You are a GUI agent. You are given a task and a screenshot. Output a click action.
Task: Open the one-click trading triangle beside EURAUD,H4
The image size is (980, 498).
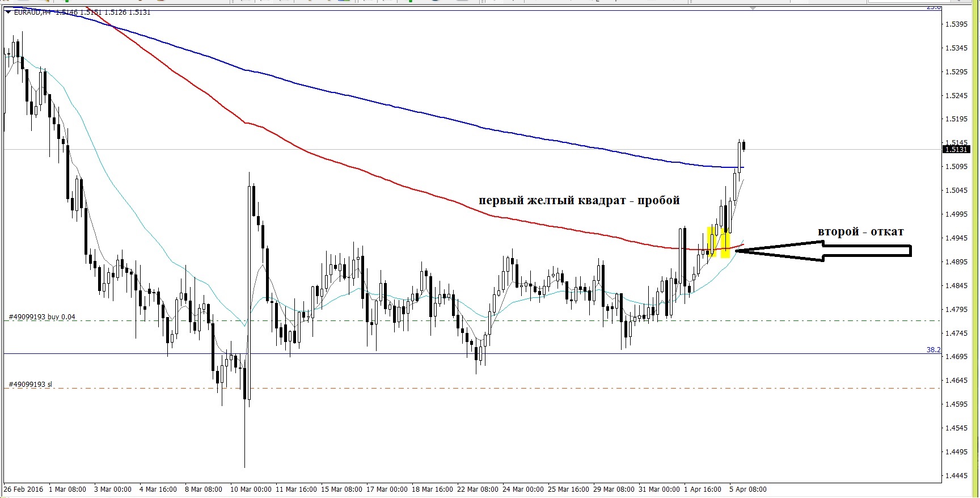point(7,12)
